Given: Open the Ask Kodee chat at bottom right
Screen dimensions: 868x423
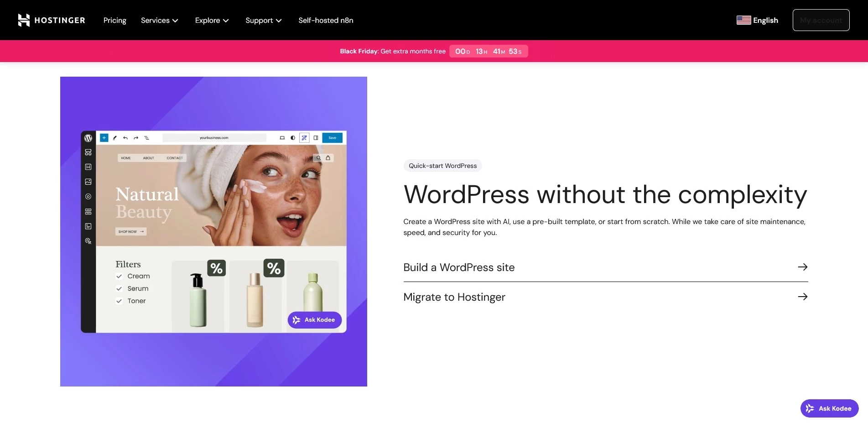Looking at the screenshot, I should pyautogui.click(x=829, y=408).
